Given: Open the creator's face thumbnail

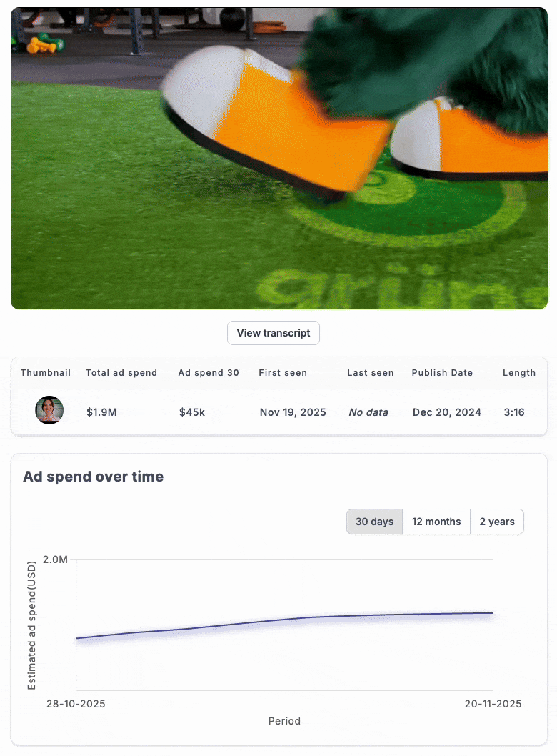Looking at the screenshot, I should 49,410.
